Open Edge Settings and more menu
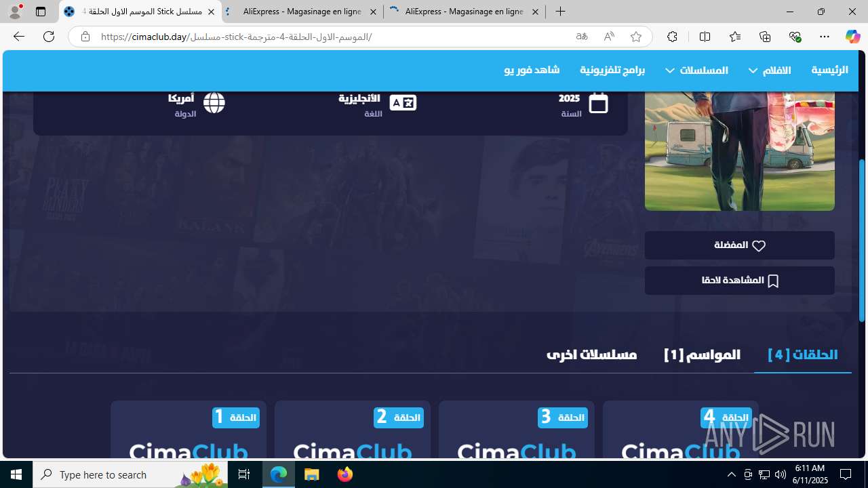Screen dimensions: 868x488 [825, 37]
